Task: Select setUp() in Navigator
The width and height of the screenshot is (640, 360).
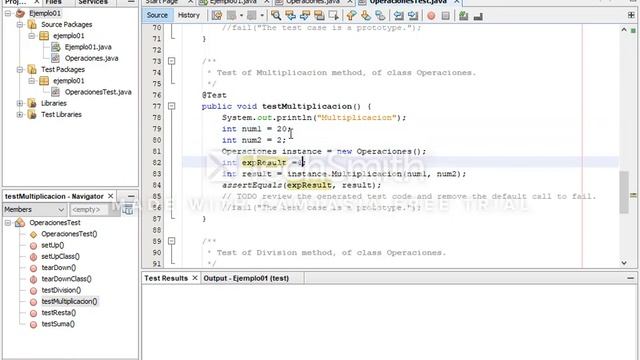Action: (x=52, y=245)
